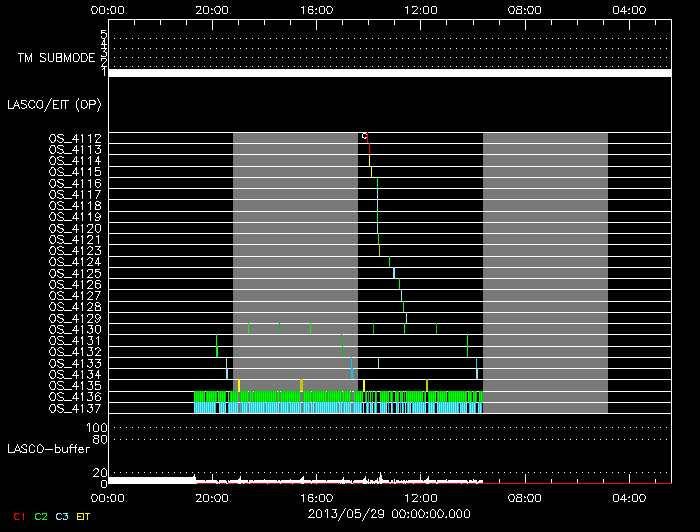Click the red C1 legend entry

click(18, 515)
